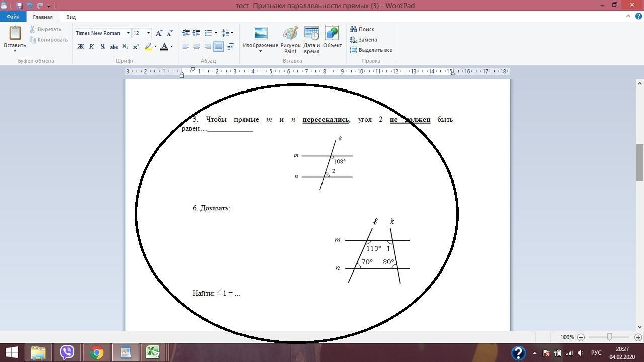Click the Paste (Вставить) clipboard icon

pyautogui.click(x=15, y=33)
